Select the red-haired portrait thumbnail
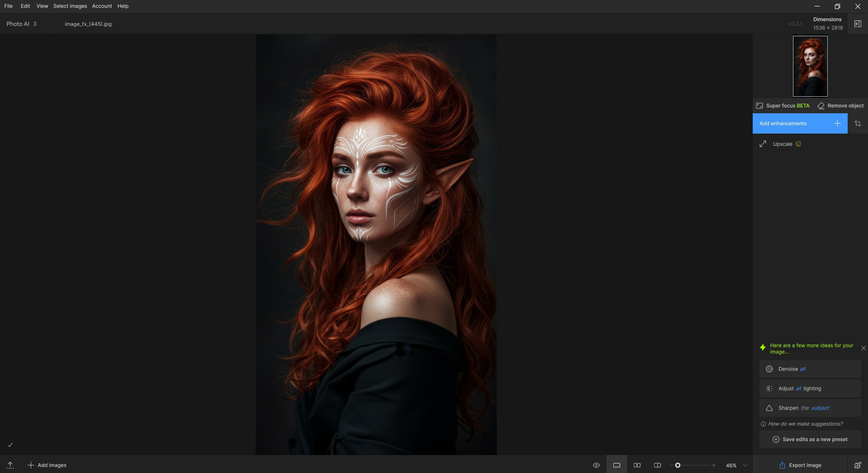The width and height of the screenshot is (868, 473). (x=810, y=66)
